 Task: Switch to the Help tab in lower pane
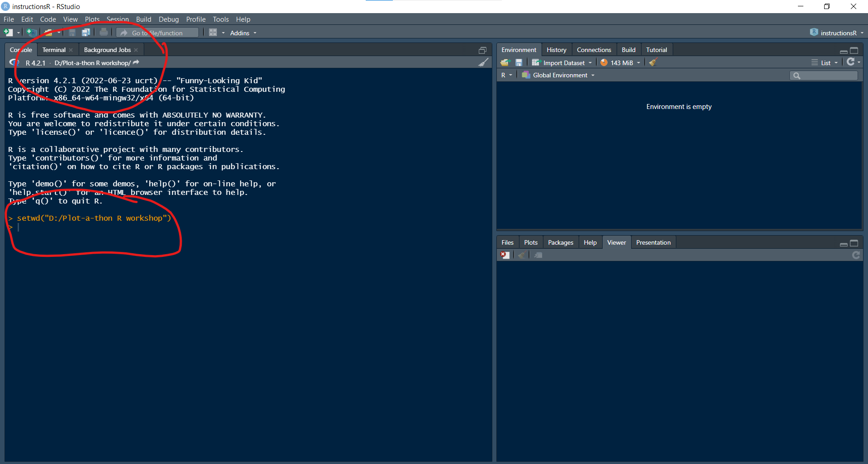[590, 242]
